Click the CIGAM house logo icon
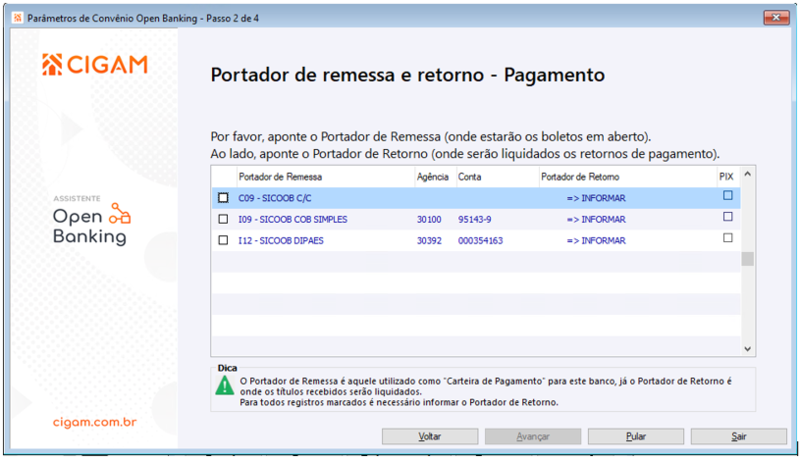 pos(52,65)
